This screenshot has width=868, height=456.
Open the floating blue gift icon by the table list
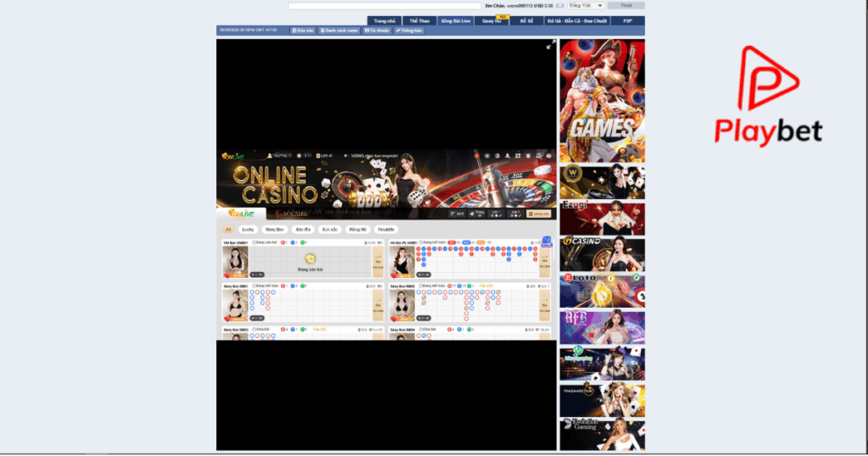[547, 242]
